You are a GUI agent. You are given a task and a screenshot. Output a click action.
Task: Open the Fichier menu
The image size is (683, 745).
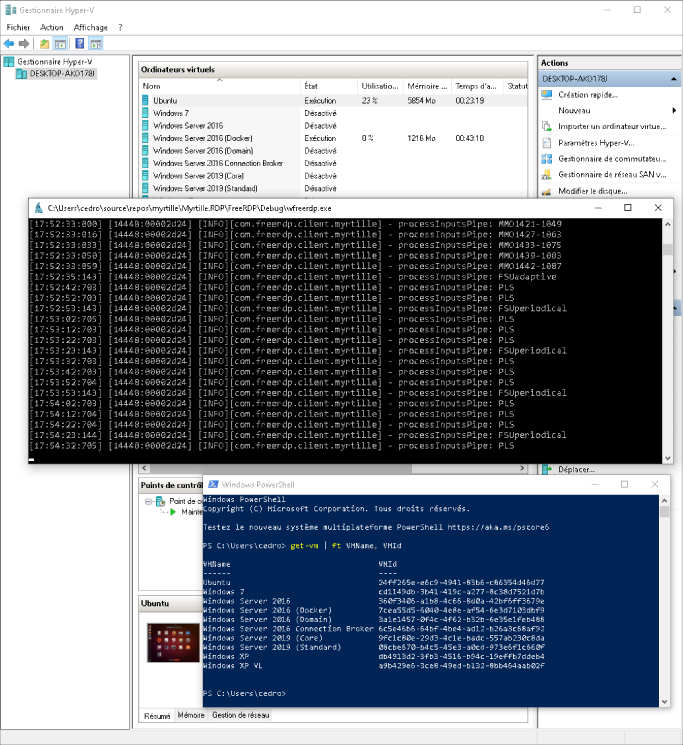[18, 28]
